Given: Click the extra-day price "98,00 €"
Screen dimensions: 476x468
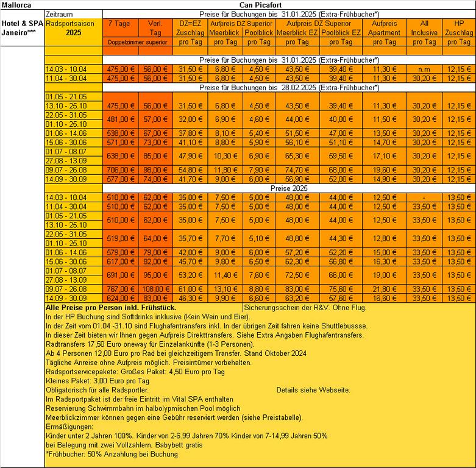Looking at the screenshot, I should point(155,170).
